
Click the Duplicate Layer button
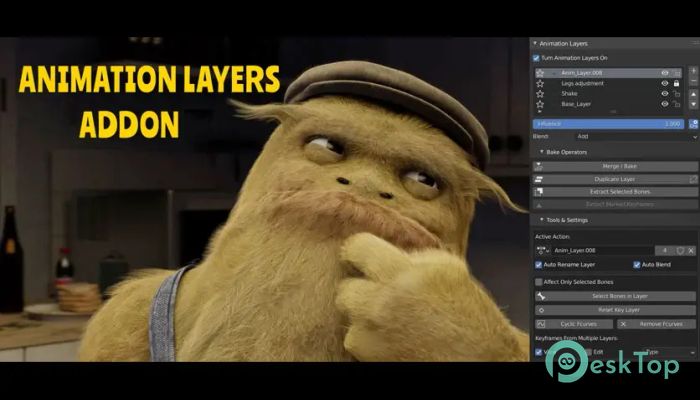[610, 179]
